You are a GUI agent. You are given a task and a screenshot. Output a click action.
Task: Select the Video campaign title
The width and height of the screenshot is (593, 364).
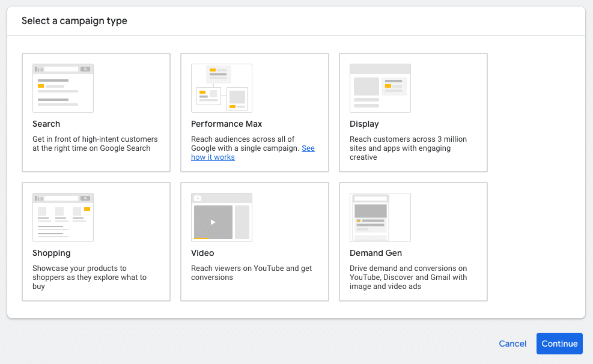coord(202,253)
